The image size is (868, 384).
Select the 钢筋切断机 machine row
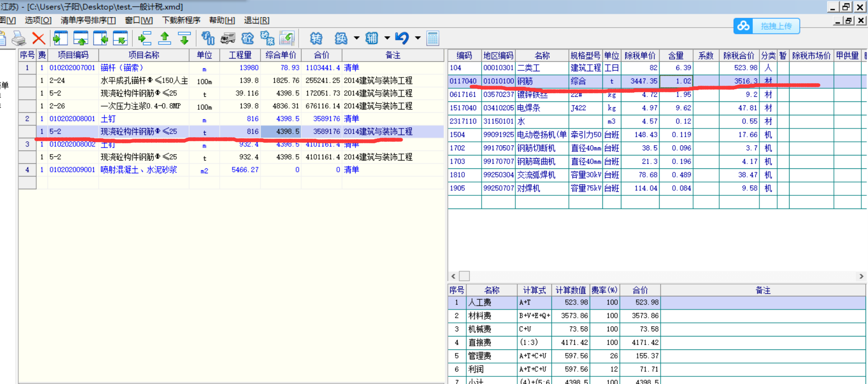pyautogui.click(x=657, y=148)
